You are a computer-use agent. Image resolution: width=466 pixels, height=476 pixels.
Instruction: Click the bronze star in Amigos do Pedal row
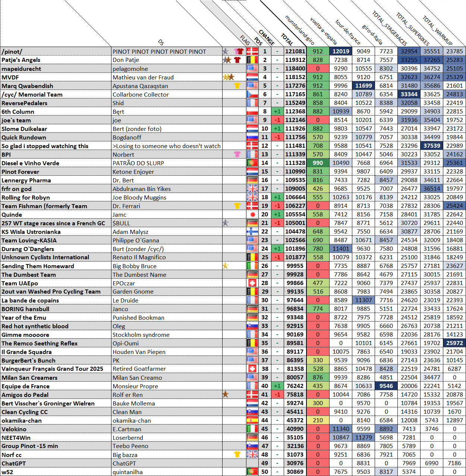coord(225,395)
